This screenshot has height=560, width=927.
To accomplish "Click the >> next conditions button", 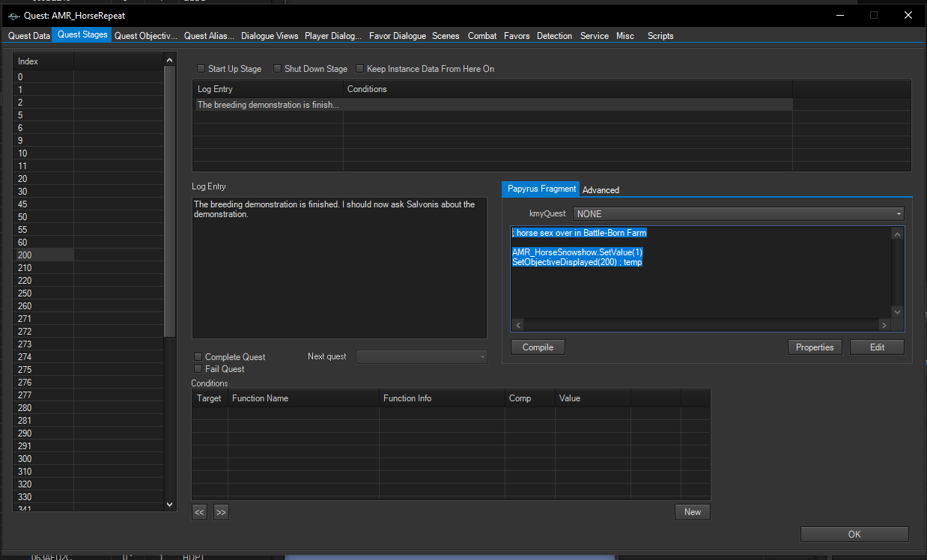I will [221, 512].
